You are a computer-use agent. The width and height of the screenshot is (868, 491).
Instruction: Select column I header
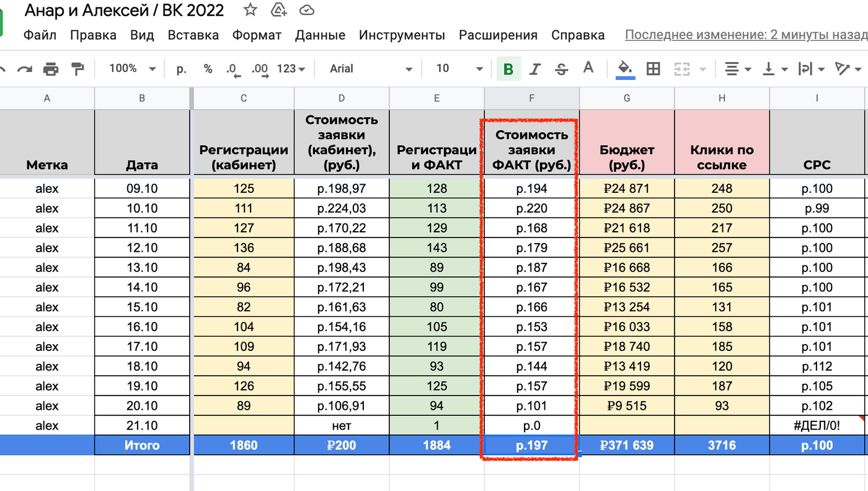click(x=817, y=98)
